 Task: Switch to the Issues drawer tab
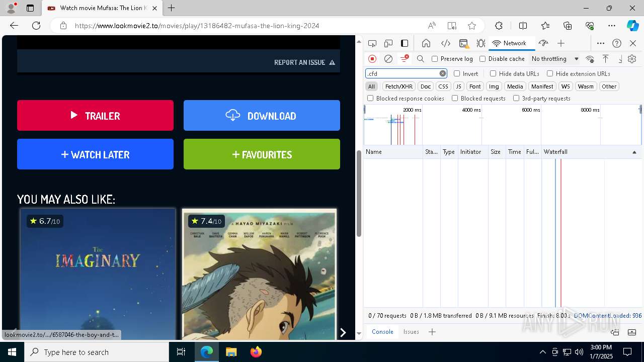click(x=411, y=332)
